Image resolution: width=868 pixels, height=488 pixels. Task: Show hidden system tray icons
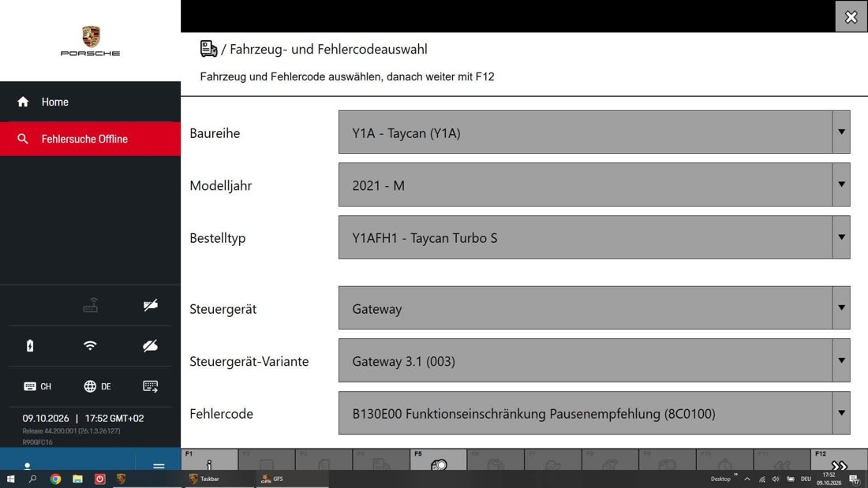tap(747, 479)
